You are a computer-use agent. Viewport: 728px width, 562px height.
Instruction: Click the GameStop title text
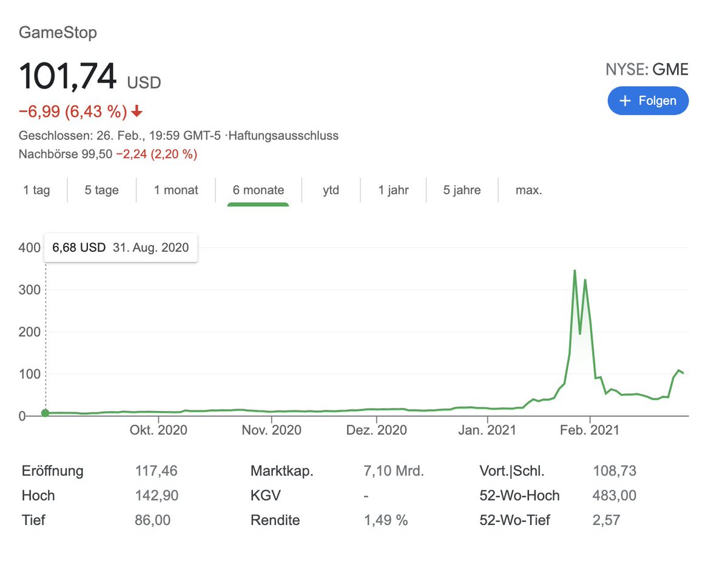(58, 32)
